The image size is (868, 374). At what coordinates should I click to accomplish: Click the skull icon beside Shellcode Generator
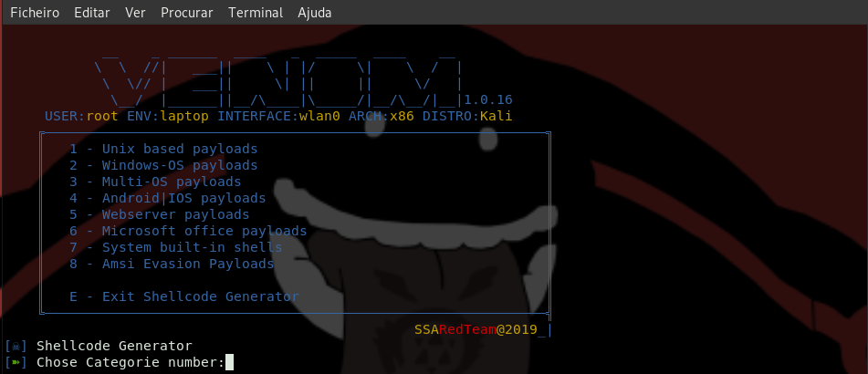point(16,347)
